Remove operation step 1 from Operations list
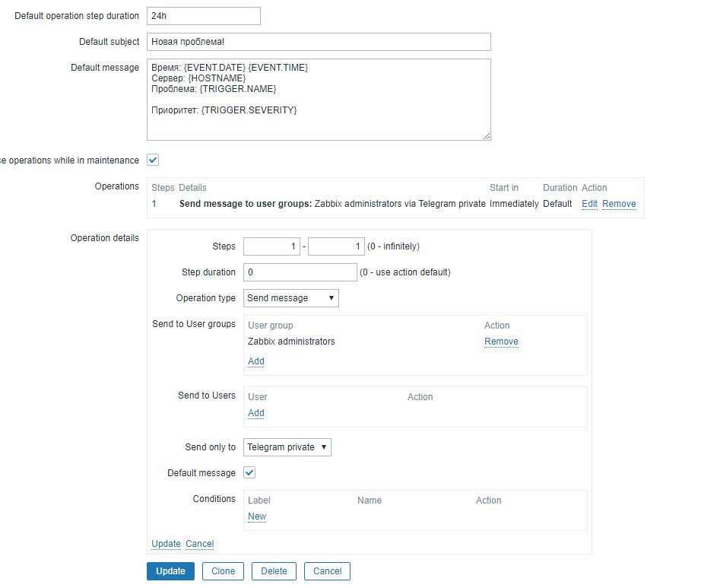 tap(619, 204)
